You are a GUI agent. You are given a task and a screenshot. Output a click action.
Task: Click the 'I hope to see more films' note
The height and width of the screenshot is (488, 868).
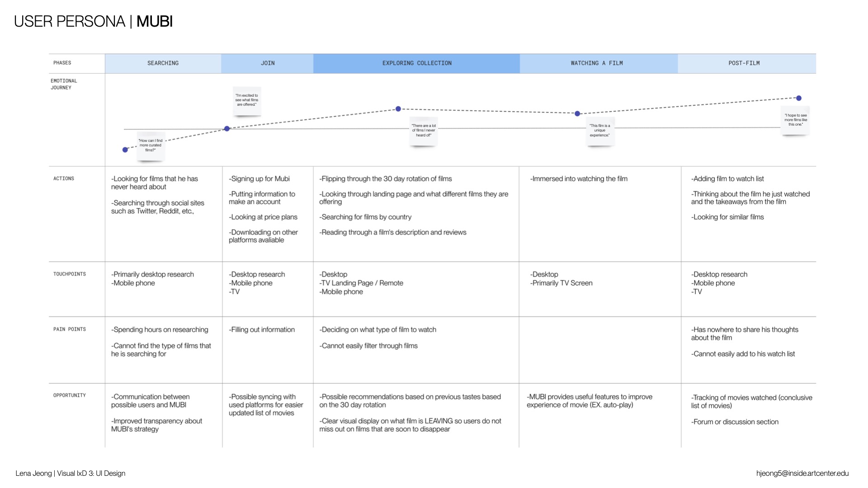[795, 120]
